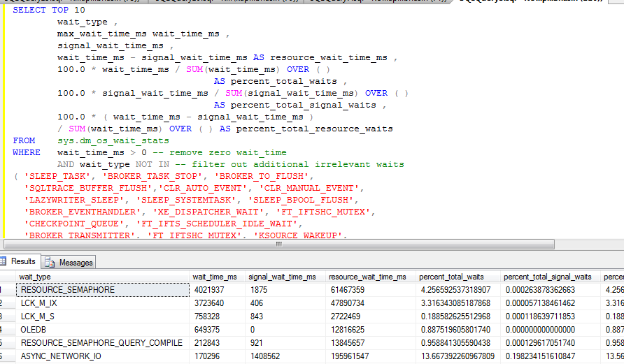Select the wait_type column header
624x364 pixels.
pos(102,277)
